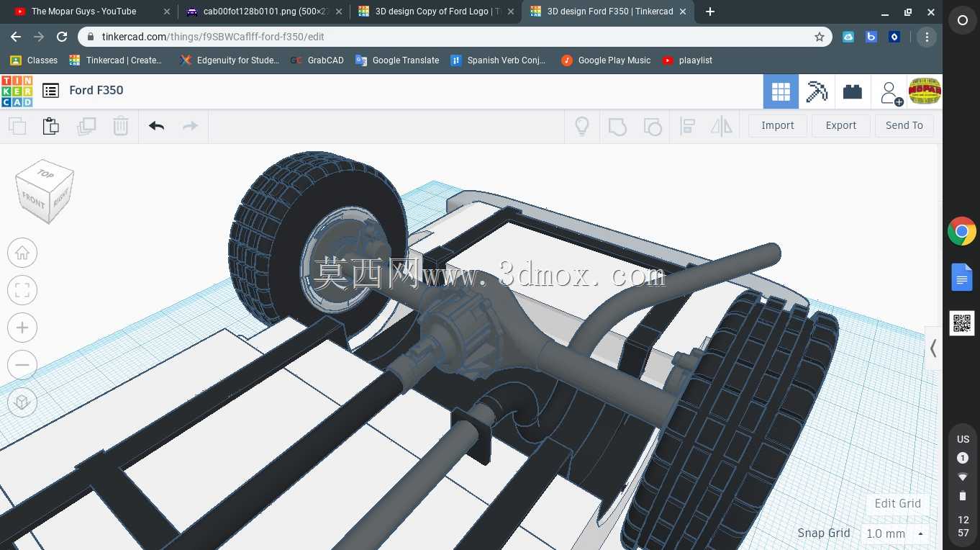This screenshot has height=550, width=980.
Task: Open the Tinkercad | Create bookmark
Action: point(116,60)
